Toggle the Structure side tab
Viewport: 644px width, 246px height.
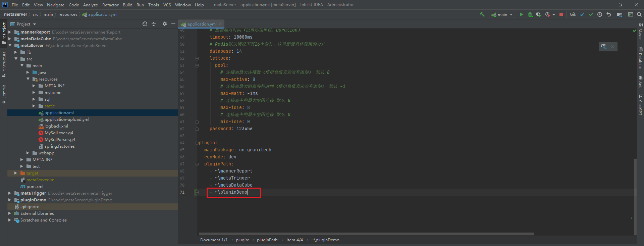4,64
